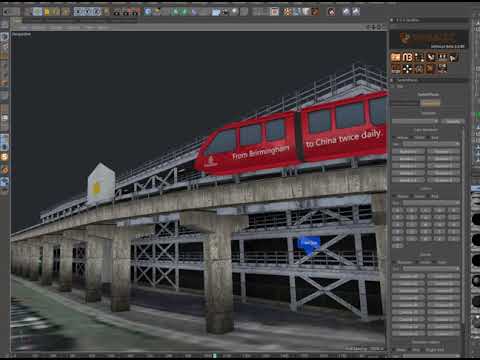Click the Render View clapperboard icon
The width and height of the screenshot is (480, 360).
coord(117,12)
